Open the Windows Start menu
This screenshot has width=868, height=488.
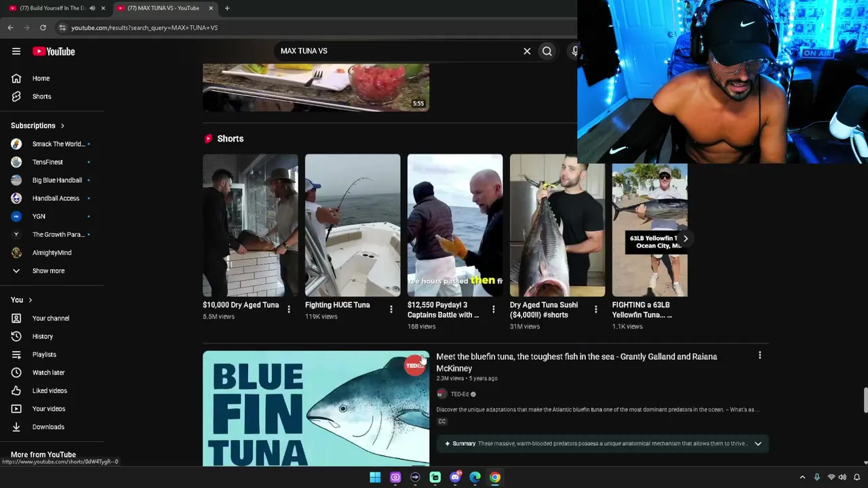click(375, 477)
